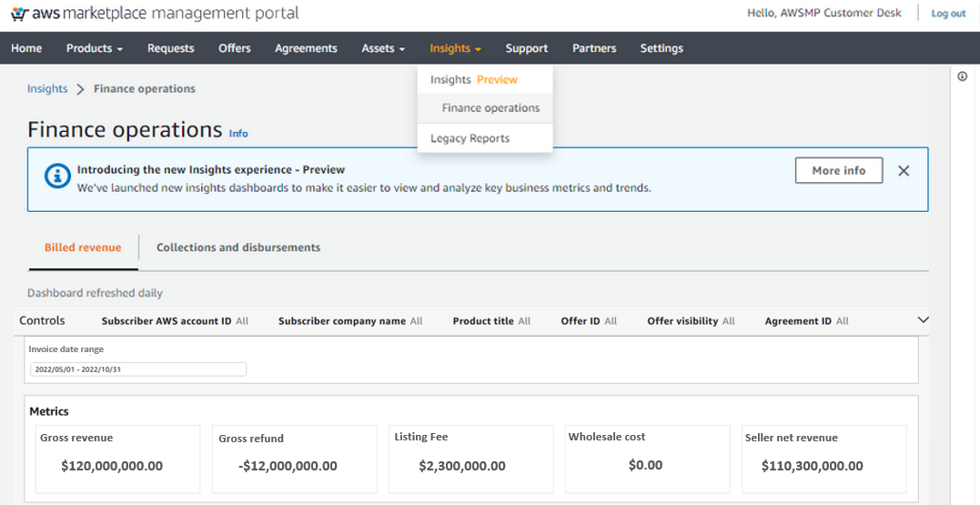Open the Assets dropdown menu
Viewport: 980px width, 505px height.
coord(383,48)
